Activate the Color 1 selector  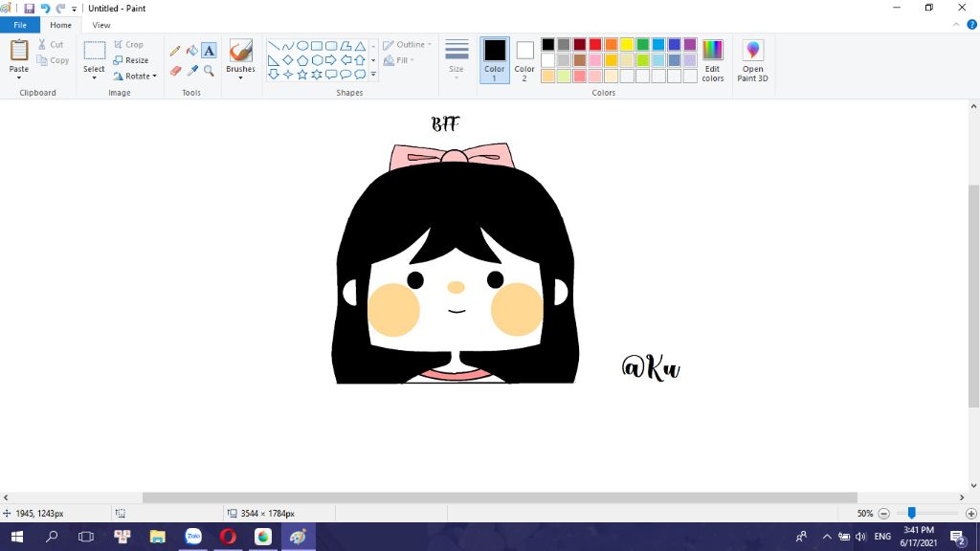(x=495, y=60)
